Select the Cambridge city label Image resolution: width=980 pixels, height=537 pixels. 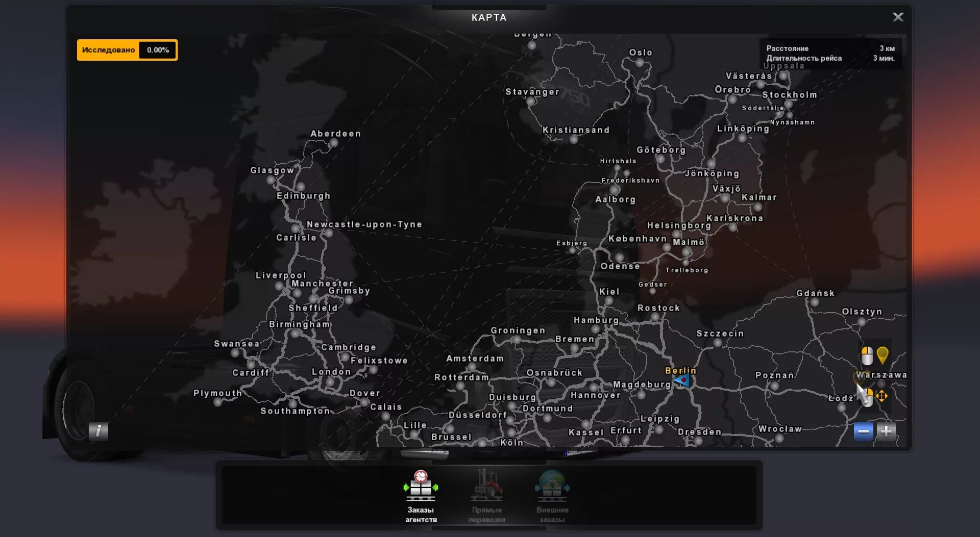349,347
